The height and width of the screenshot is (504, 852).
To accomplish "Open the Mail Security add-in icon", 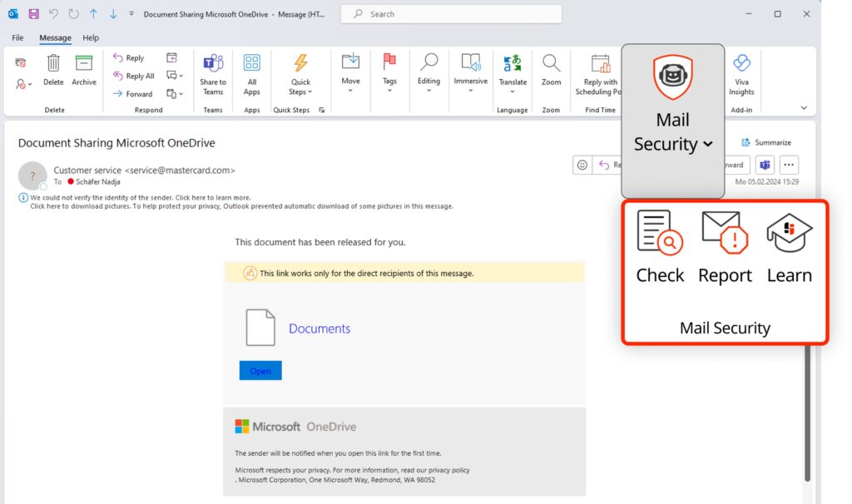I will [672, 76].
